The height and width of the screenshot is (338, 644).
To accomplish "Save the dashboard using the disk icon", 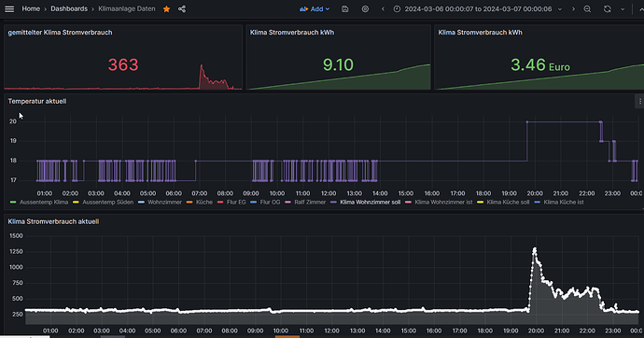I will pyautogui.click(x=345, y=9).
